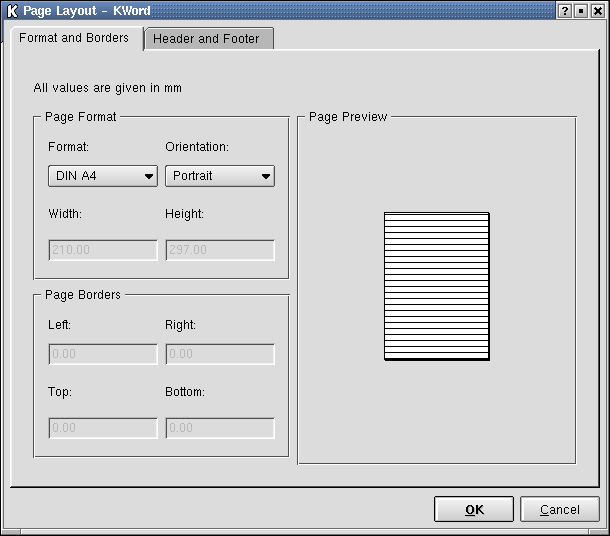The height and width of the screenshot is (536, 610).
Task: Click the Page Format group label
Action: pos(81,117)
